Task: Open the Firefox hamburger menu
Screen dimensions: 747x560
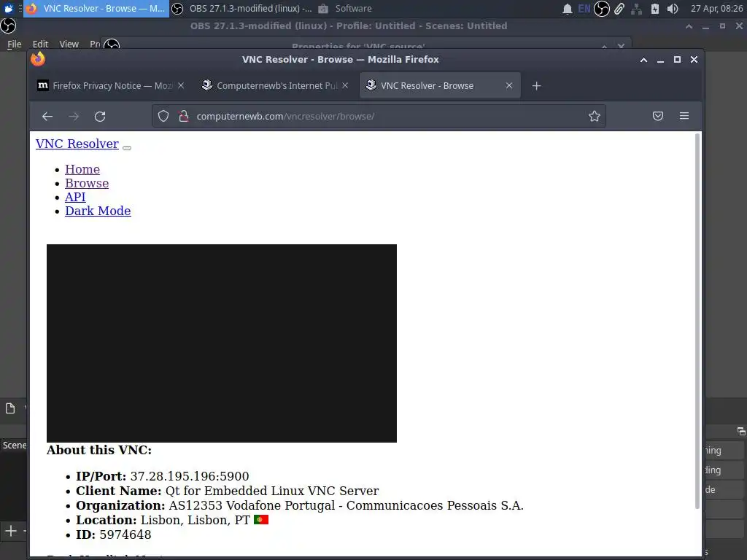Action: pos(684,116)
